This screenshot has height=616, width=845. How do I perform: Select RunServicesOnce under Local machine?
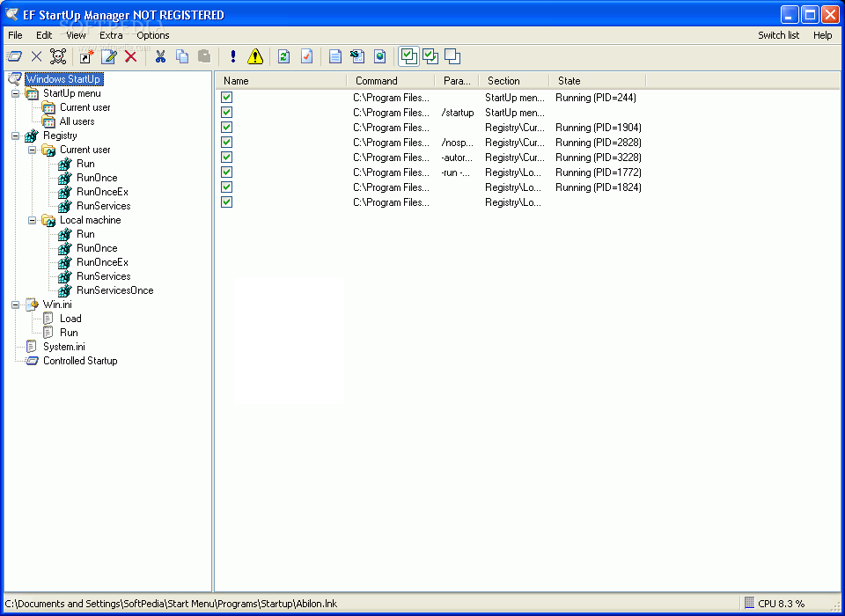[114, 290]
